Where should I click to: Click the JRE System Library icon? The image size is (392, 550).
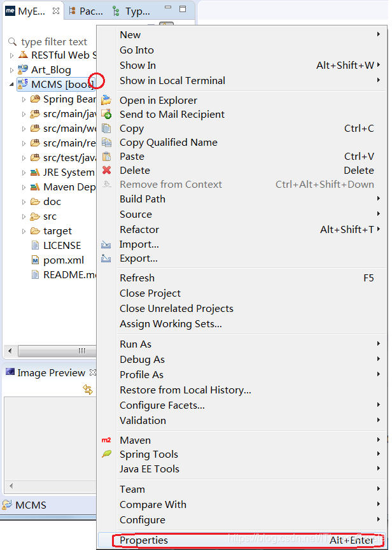pyautogui.click(x=35, y=173)
